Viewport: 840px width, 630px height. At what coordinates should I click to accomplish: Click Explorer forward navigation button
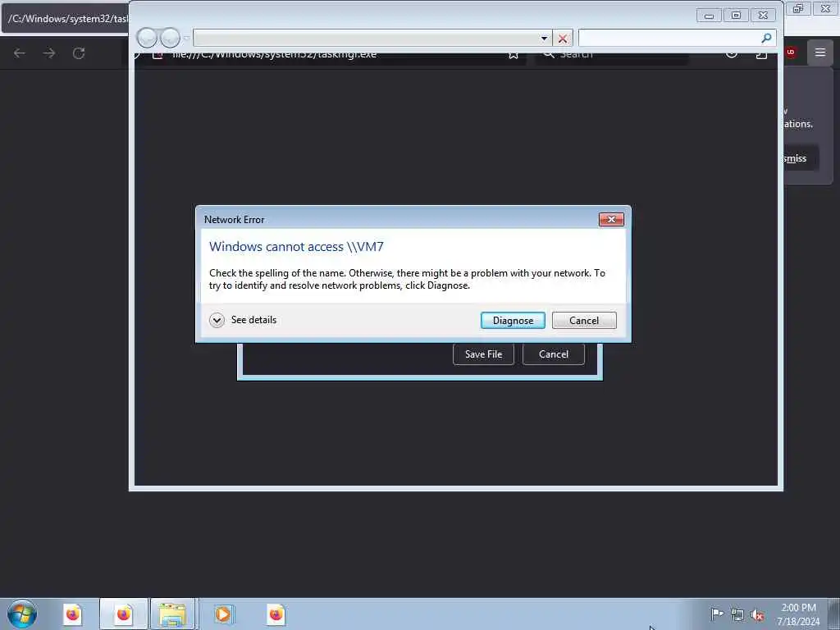[x=171, y=38]
